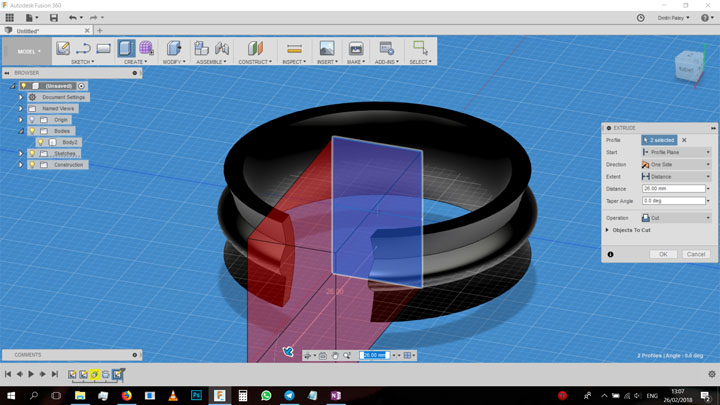The image size is (720, 405).
Task: Expand the Sketches folder
Action: [21, 153]
